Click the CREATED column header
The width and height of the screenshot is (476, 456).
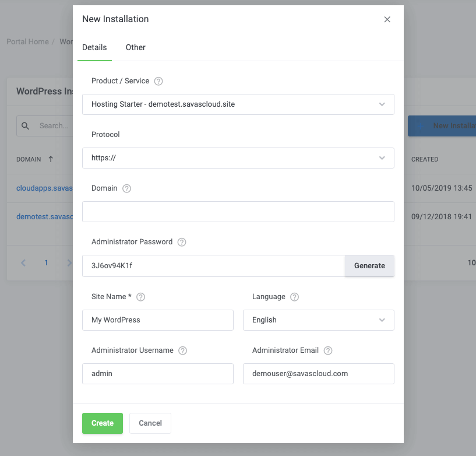pos(424,160)
